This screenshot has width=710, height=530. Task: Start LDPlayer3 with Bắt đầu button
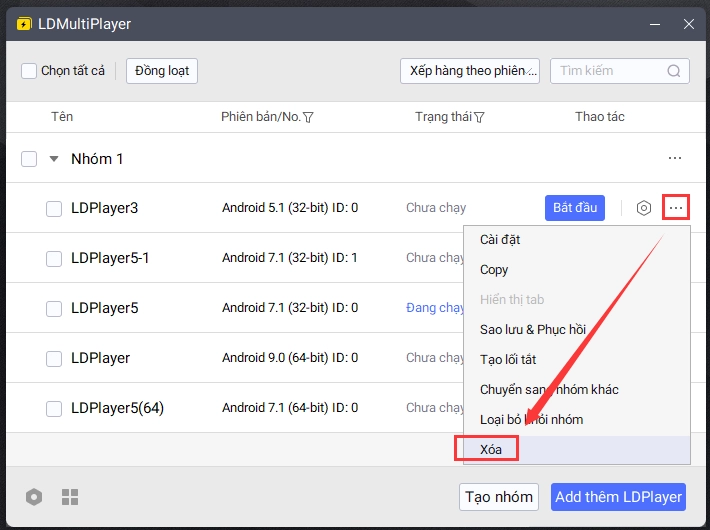point(575,208)
